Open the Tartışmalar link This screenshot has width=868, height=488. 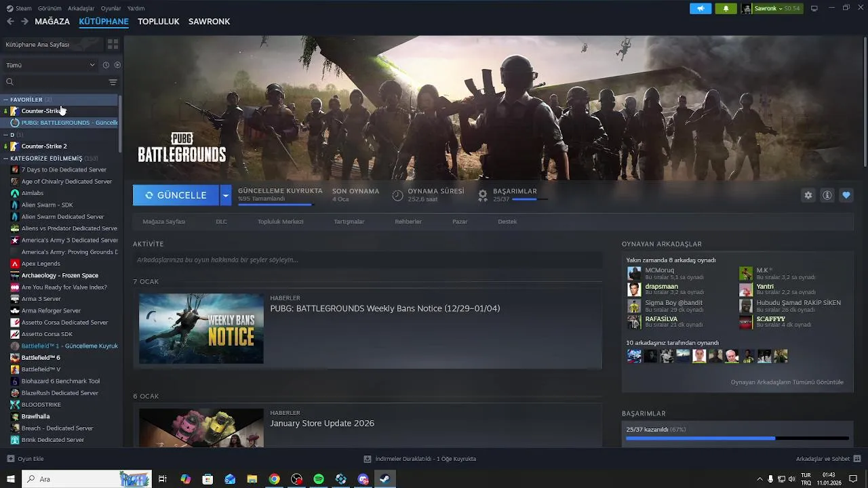[x=349, y=222]
